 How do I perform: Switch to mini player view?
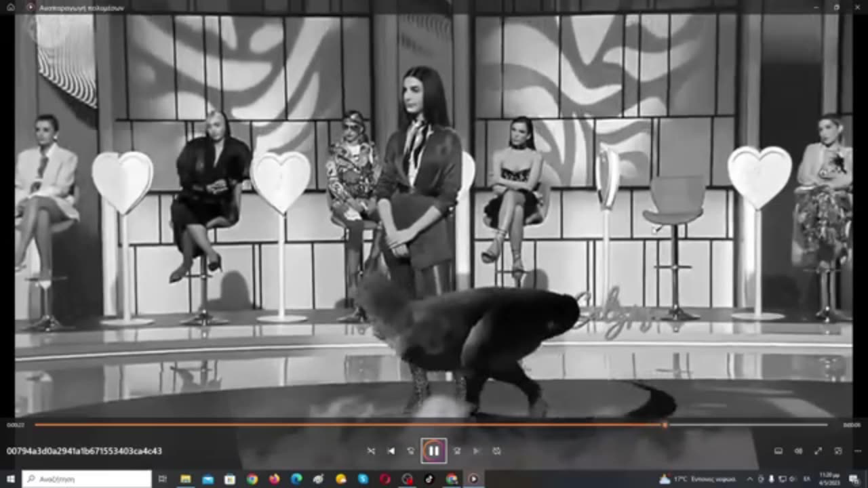pyautogui.click(x=838, y=451)
